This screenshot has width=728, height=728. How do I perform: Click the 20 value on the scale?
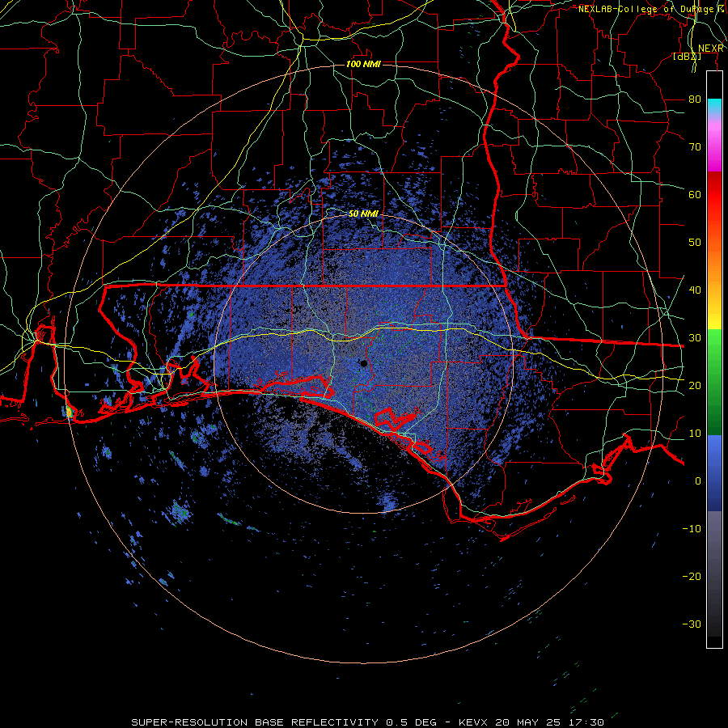[695, 386]
